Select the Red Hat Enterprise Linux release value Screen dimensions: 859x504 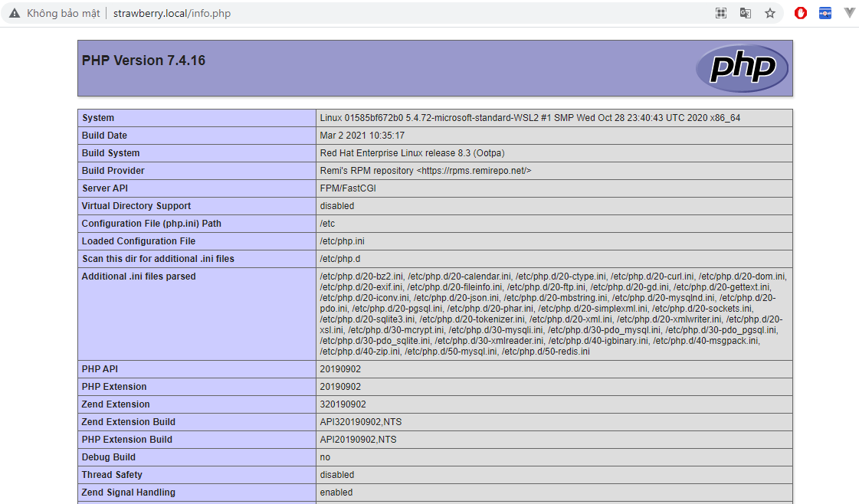click(x=412, y=153)
